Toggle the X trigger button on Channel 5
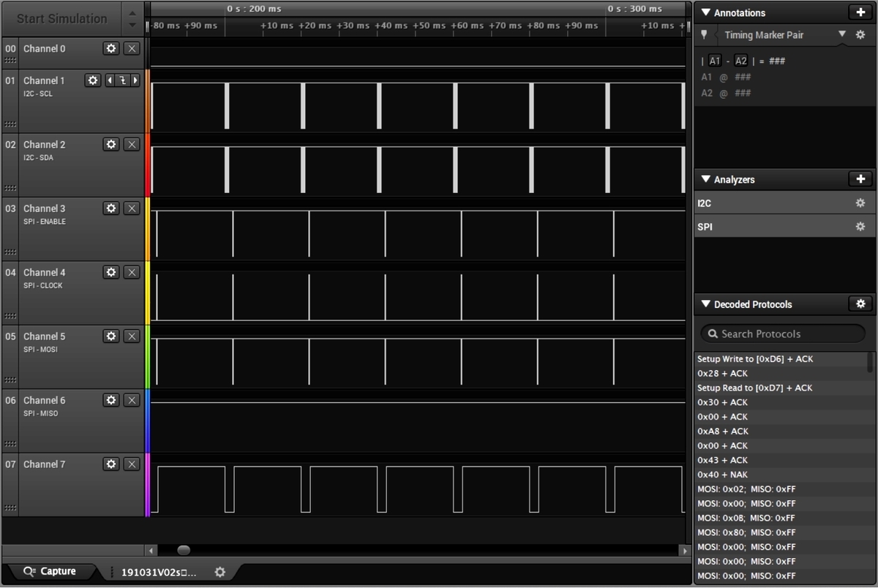This screenshot has width=878, height=588. pyautogui.click(x=132, y=336)
